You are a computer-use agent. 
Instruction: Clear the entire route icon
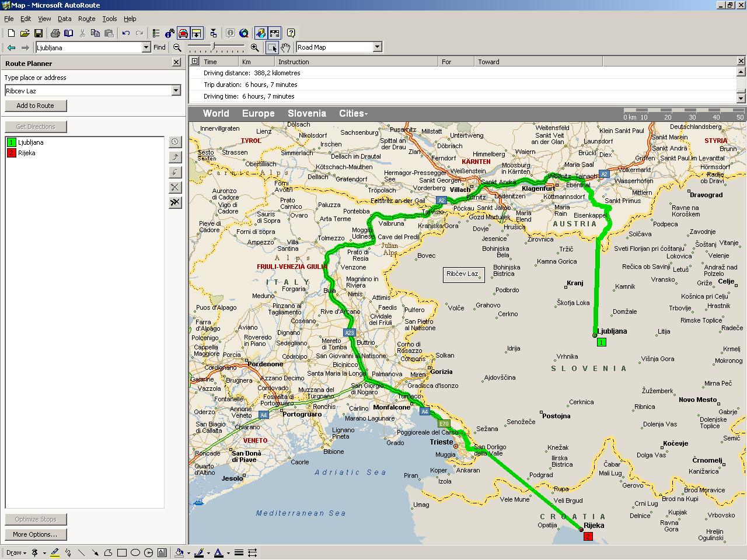point(175,202)
